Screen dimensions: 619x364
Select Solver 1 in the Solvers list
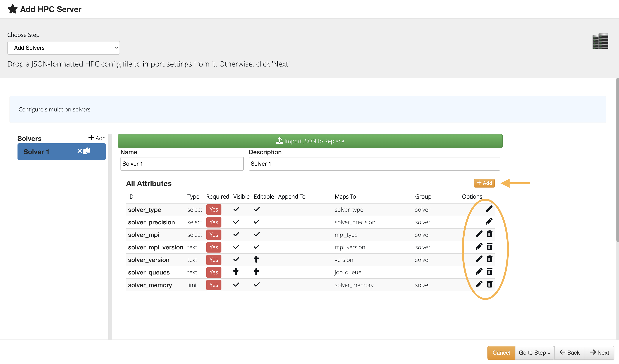click(44, 152)
